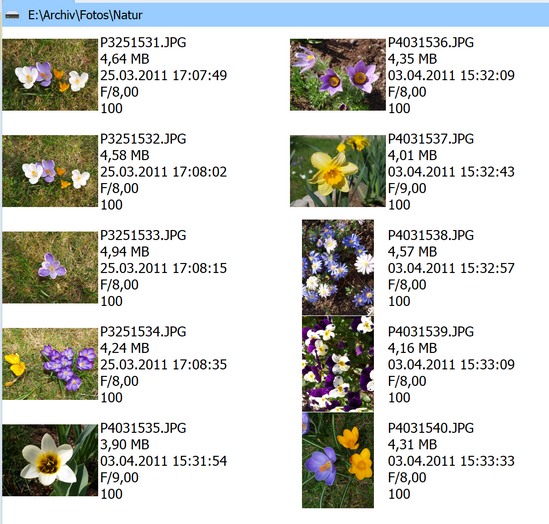Click the 4,94 MB size text

pyautogui.click(x=125, y=252)
